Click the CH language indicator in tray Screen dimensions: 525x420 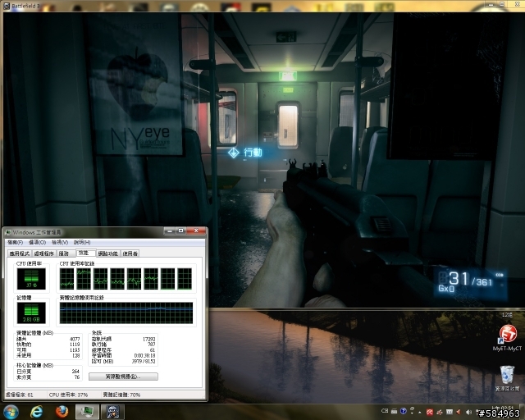pos(385,411)
